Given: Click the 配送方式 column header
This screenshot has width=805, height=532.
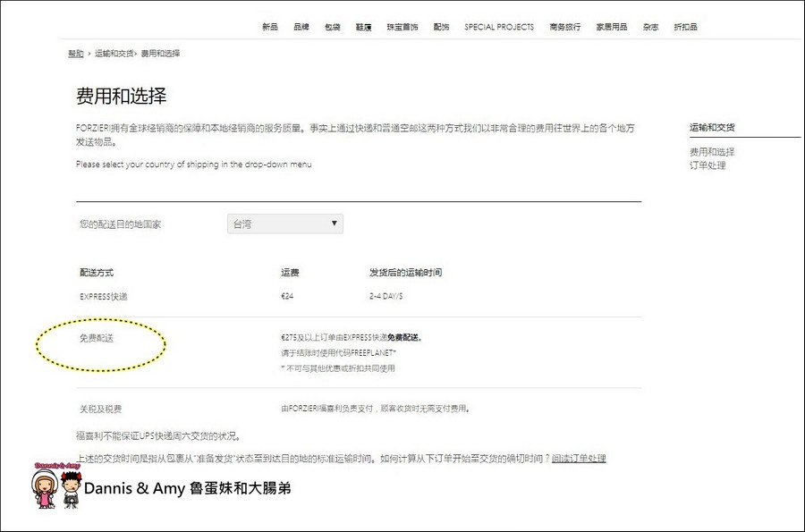Looking at the screenshot, I should pyautogui.click(x=97, y=273).
